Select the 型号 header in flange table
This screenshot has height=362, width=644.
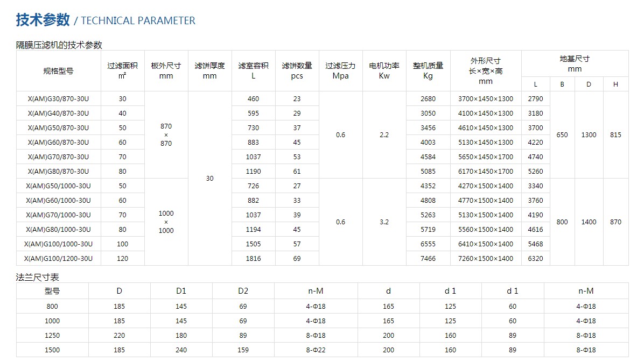click(x=52, y=291)
